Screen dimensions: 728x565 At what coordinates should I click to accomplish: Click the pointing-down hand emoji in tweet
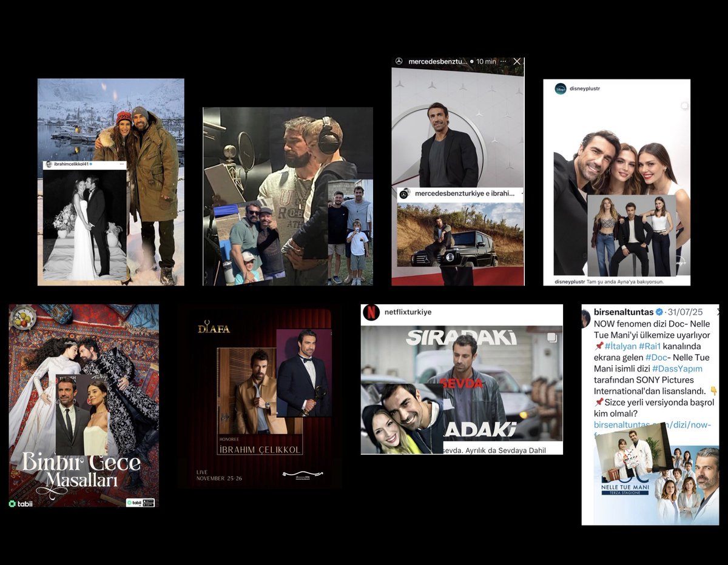coord(713,390)
